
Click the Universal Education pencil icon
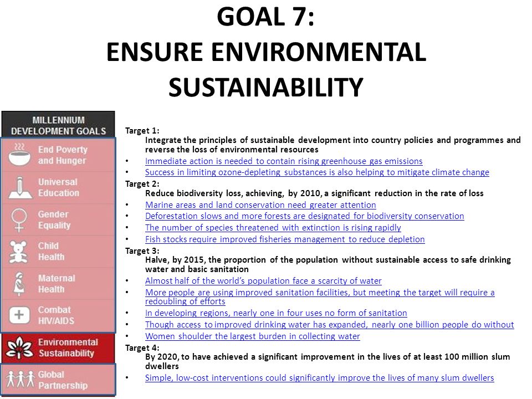click(20, 187)
